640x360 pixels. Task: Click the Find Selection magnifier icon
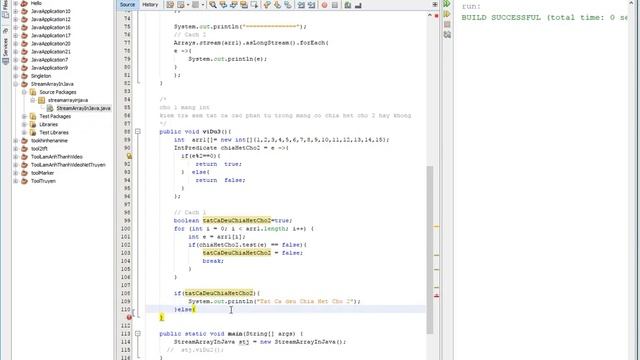point(213,5)
